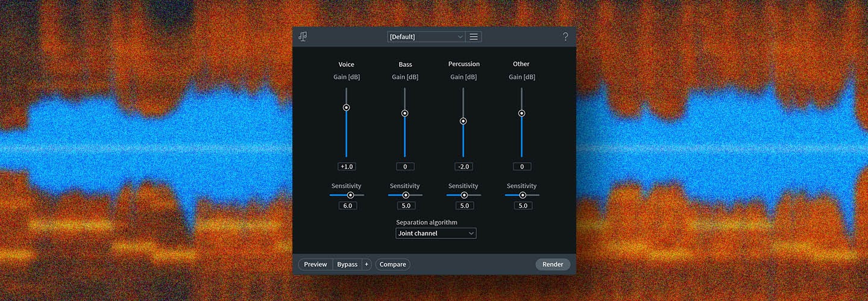This screenshot has height=301, width=868.
Task: Click the Other sensitivity value field
Action: point(523,206)
